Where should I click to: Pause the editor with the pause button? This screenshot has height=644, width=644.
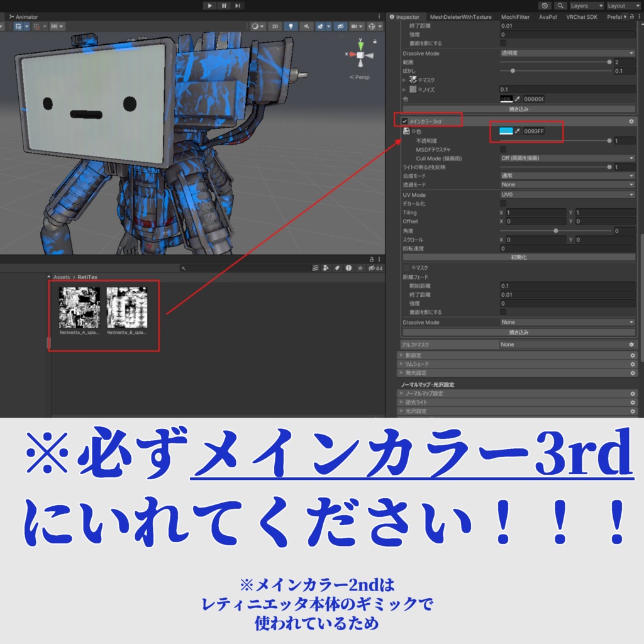224,5
